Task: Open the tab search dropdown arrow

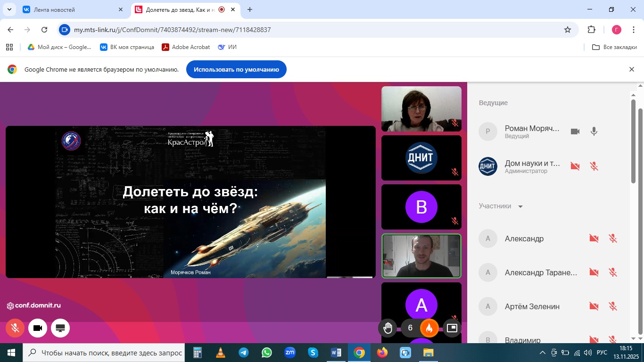Action: point(10,9)
